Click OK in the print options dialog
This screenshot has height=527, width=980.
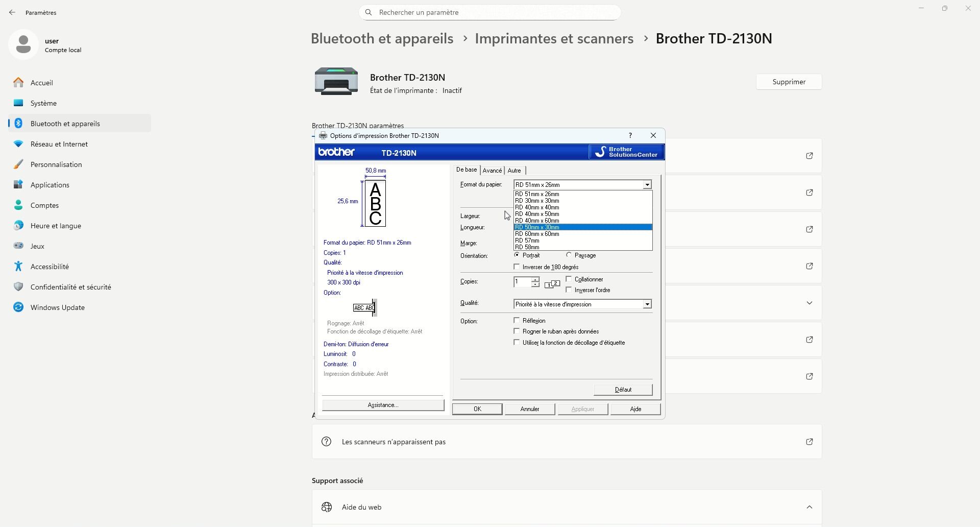click(477, 409)
